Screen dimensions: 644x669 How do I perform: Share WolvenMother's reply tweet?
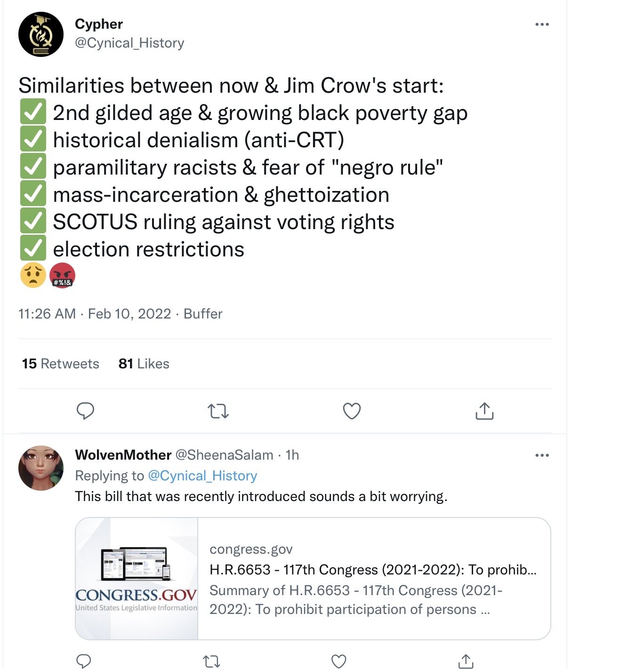pos(466,661)
